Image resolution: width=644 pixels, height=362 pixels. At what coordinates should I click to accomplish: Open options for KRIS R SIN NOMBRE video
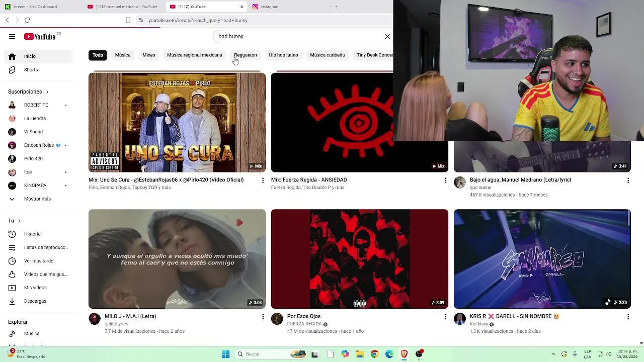pyautogui.click(x=628, y=317)
